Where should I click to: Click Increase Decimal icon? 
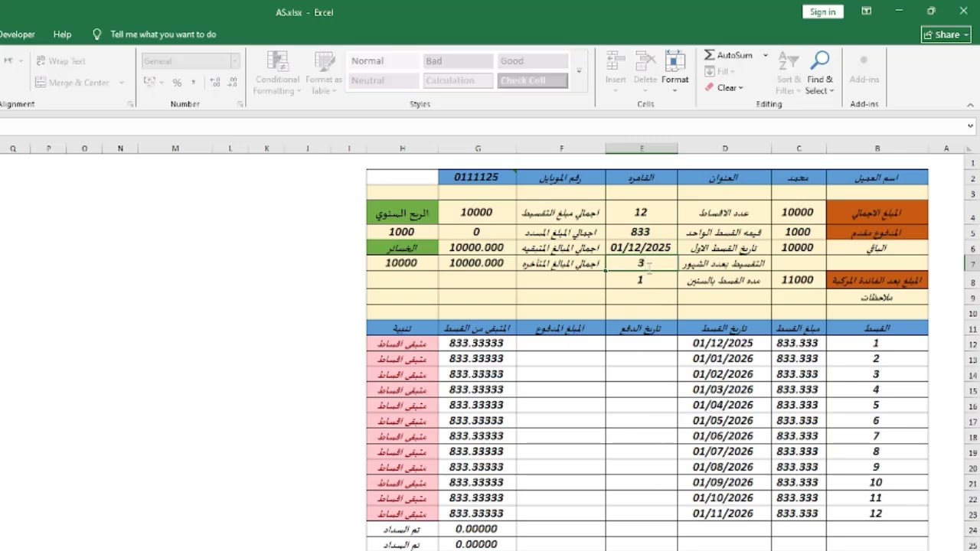point(214,83)
